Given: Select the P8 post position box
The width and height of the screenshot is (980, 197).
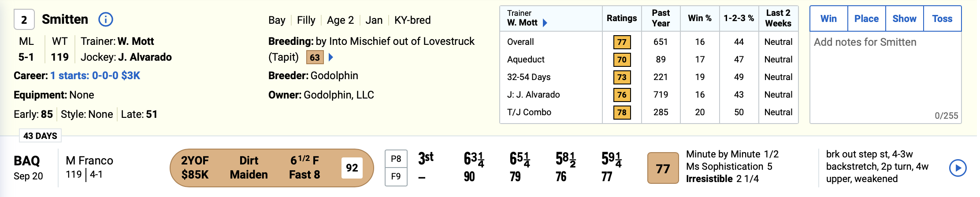Looking at the screenshot, I should tap(396, 159).
